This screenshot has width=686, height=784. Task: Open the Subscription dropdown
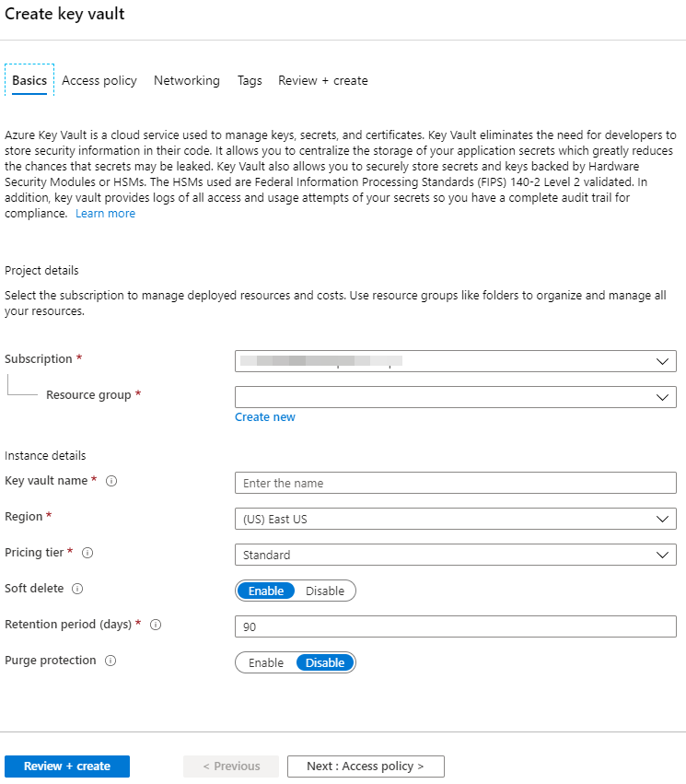455,361
